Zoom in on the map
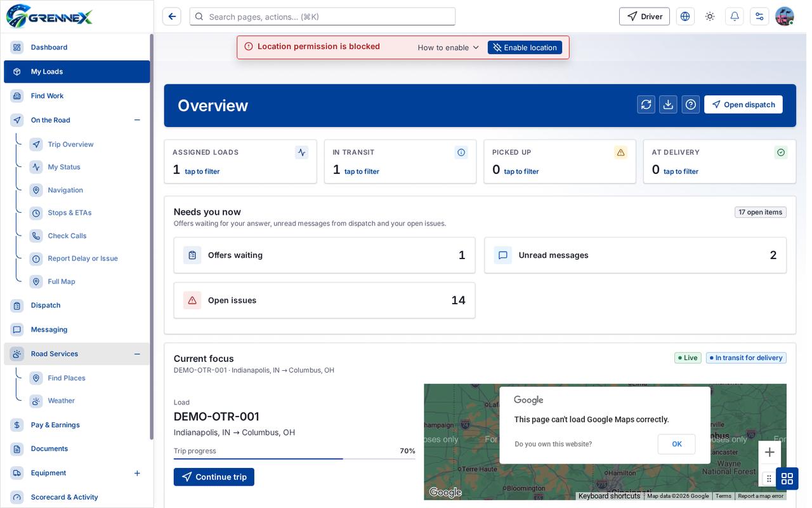 (769, 452)
